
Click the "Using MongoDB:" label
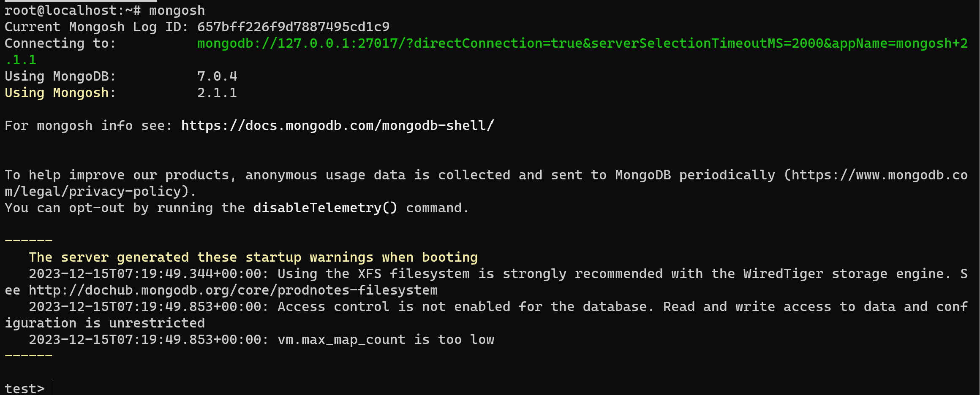click(x=60, y=76)
